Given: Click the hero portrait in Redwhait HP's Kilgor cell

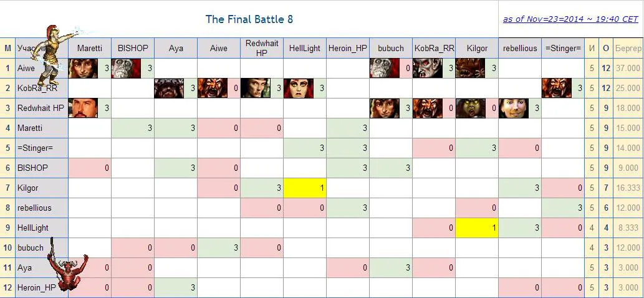Looking at the screenshot, I should [471, 108].
